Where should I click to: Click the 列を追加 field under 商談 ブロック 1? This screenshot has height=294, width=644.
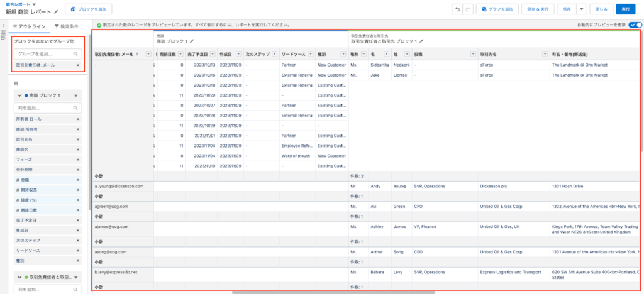tap(48, 108)
